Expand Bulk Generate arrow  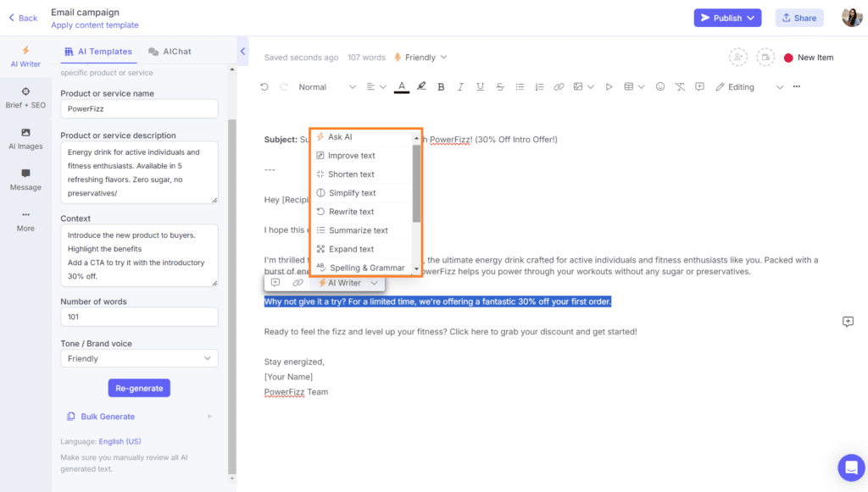(210, 417)
